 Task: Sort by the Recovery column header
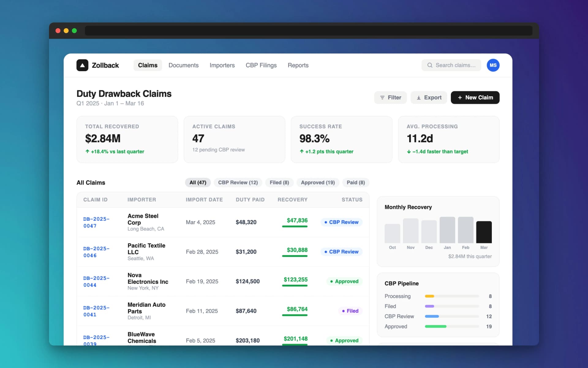coord(292,200)
